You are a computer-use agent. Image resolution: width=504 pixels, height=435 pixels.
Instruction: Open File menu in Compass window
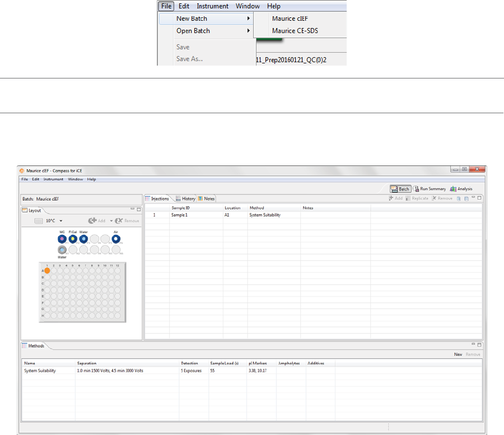[25, 179]
